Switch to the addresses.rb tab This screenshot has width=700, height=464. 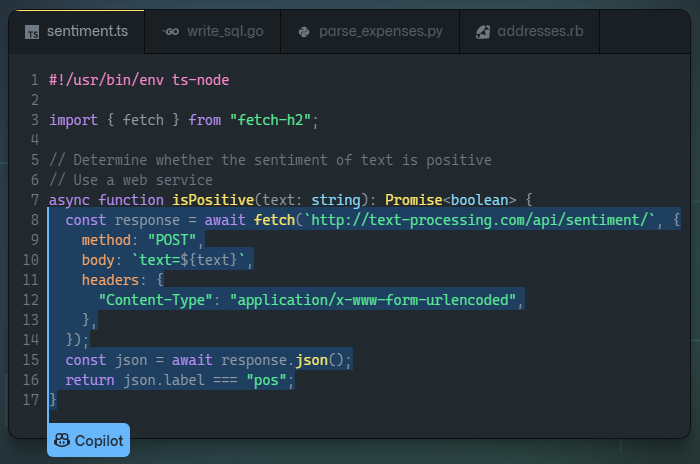(x=542, y=32)
